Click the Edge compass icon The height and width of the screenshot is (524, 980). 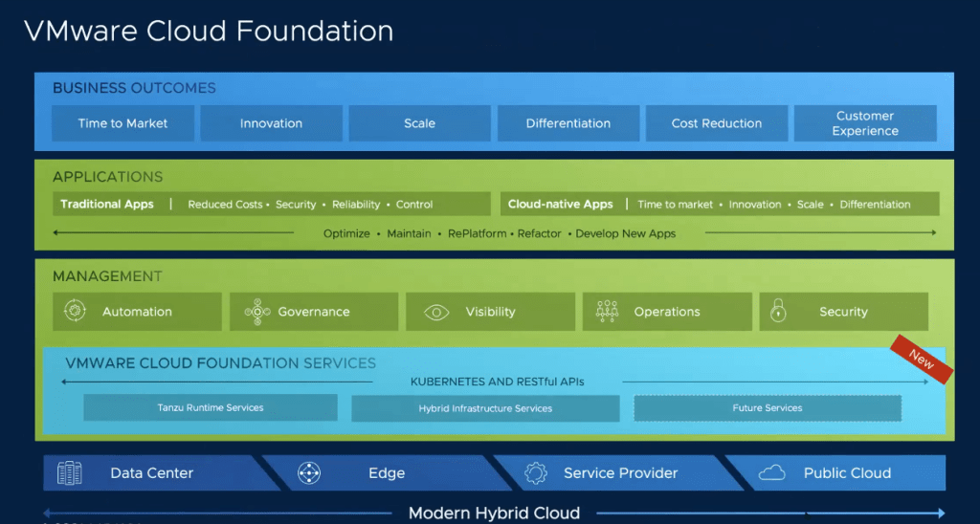[x=309, y=473]
